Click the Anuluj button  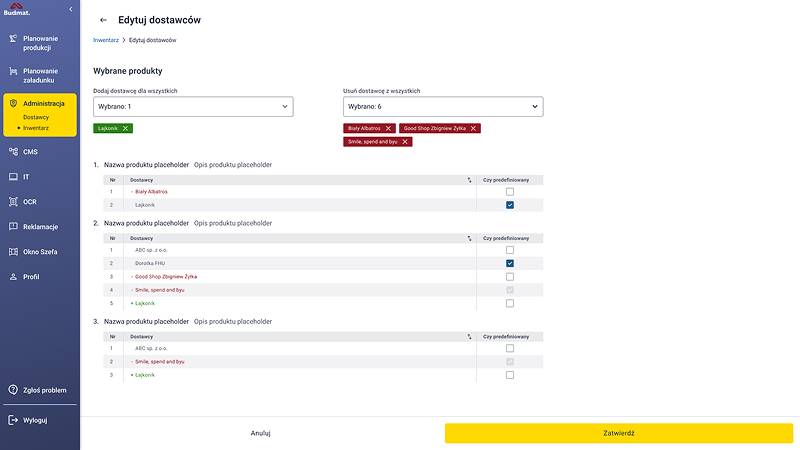tap(260, 433)
